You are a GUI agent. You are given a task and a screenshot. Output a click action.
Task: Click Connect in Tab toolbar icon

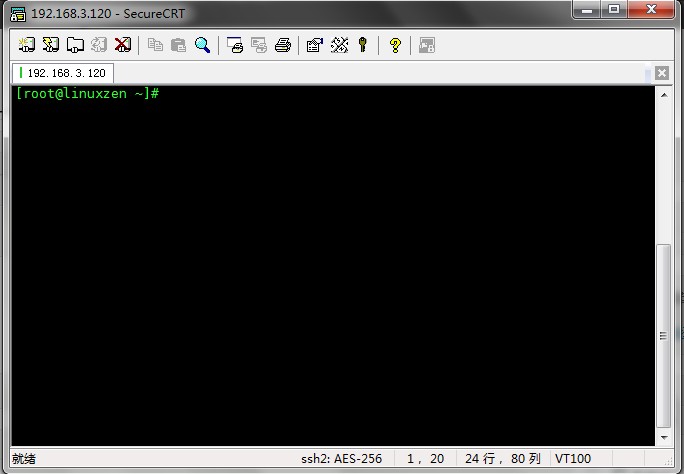pyautogui.click(x=75, y=44)
